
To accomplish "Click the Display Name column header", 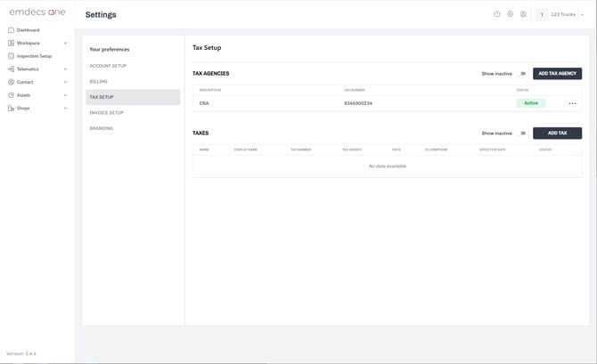I will pyautogui.click(x=246, y=150).
